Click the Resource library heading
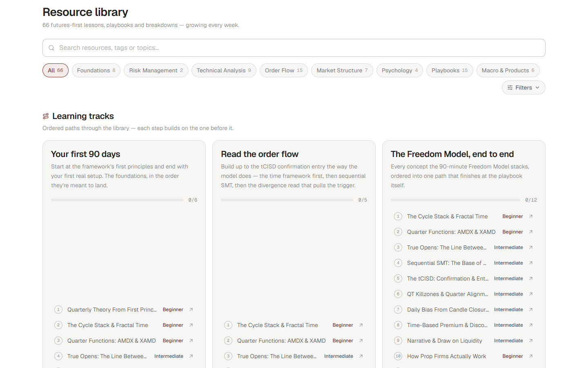This screenshot has width=588, height=368. 85,12
